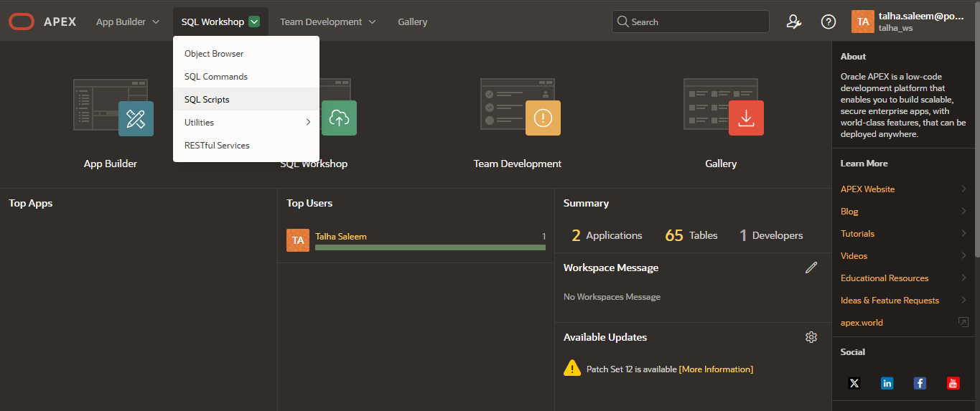980x411 pixels.
Task: Focus the Search input field
Action: click(x=690, y=22)
